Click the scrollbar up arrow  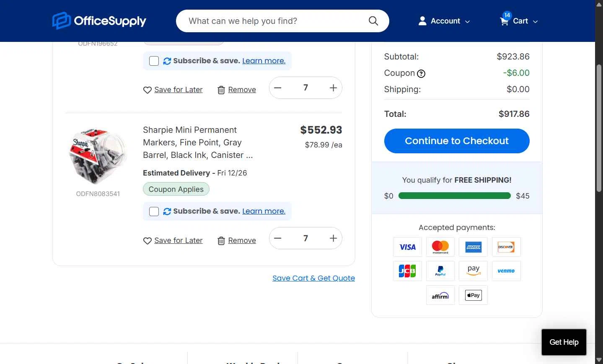[x=599, y=4]
